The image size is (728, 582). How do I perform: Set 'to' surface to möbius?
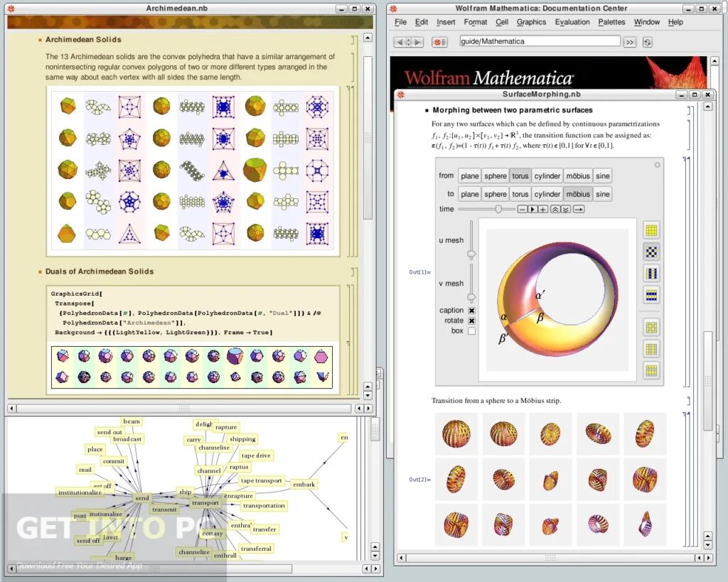[578, 194]
